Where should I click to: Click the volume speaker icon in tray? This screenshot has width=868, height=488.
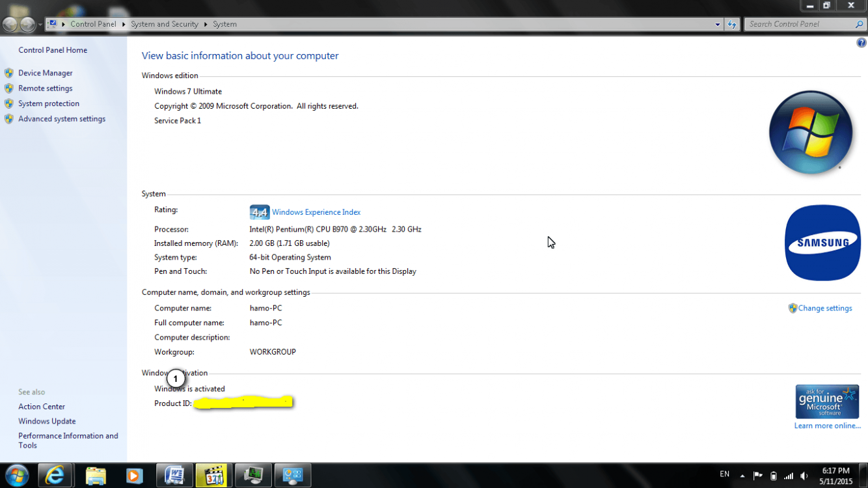(804, 476)
